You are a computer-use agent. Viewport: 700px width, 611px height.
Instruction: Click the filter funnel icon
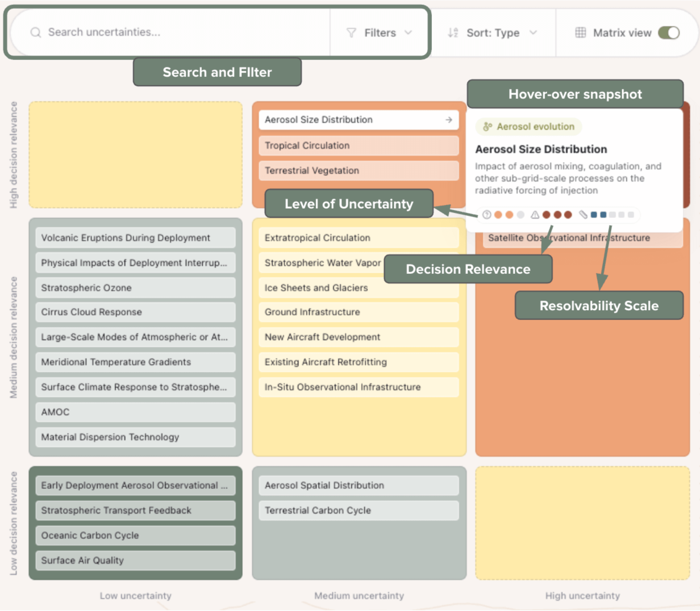pos(351,33)
